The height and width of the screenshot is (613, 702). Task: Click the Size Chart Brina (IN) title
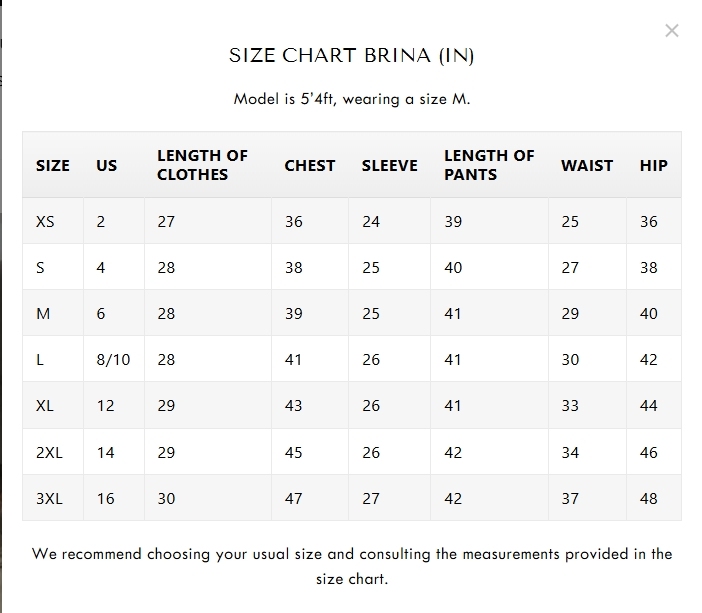pos(351,56)
